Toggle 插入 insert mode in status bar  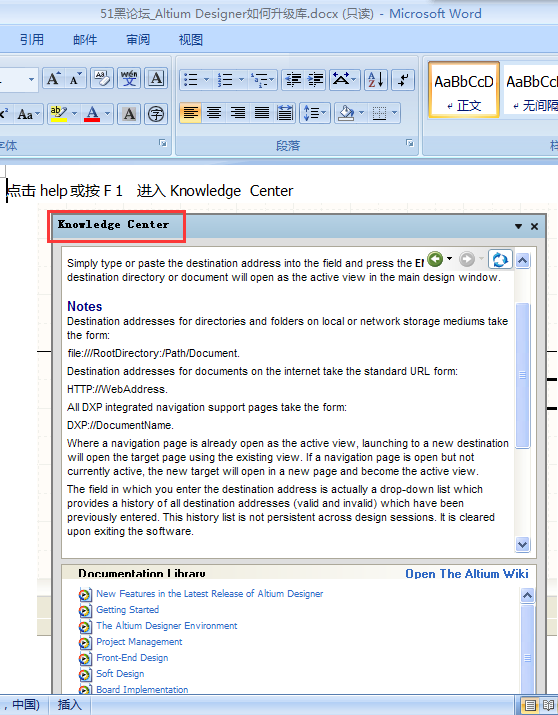point(69,705)
